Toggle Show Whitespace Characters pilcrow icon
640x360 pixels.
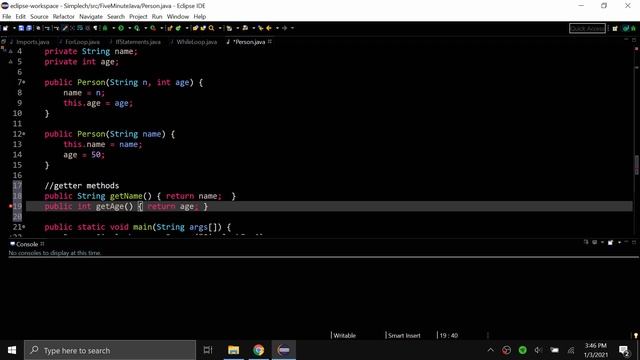coord(95,28)
